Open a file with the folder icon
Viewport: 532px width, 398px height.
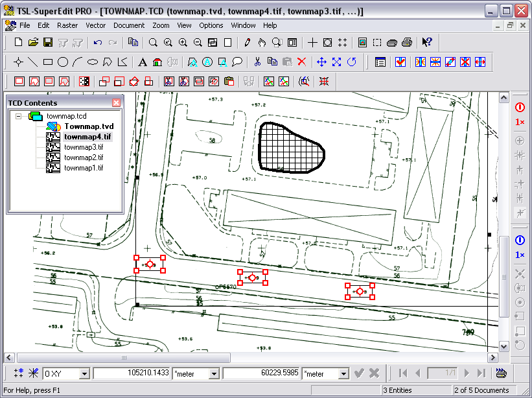33,42
